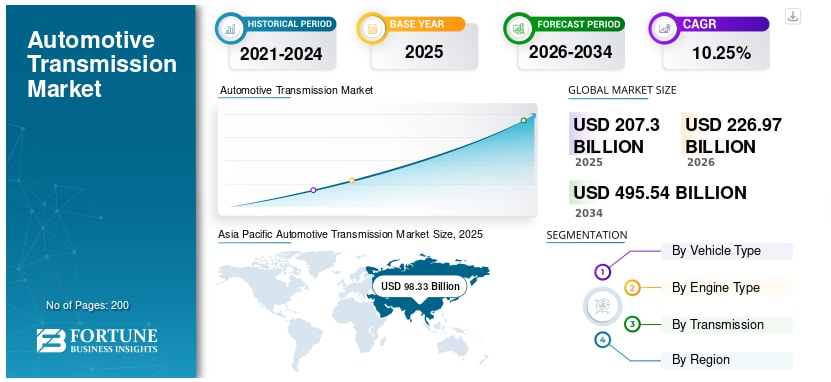831x382 pixels.
Task: Click the Forecast Period green icon
Action: 518,28
